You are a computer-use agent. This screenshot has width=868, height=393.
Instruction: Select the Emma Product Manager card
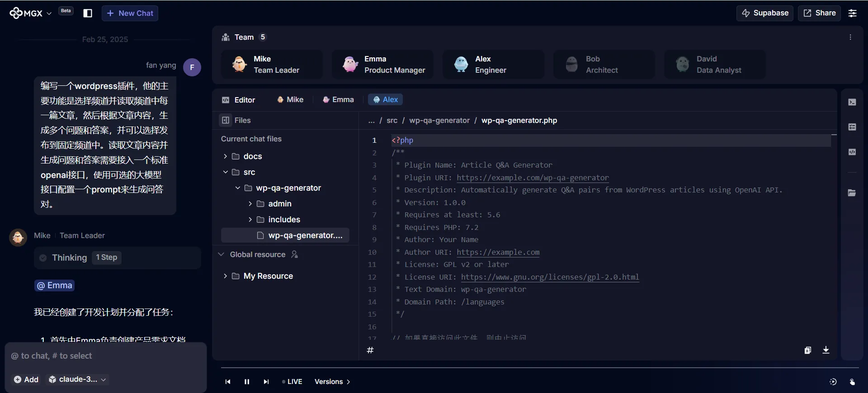(382, 64)
